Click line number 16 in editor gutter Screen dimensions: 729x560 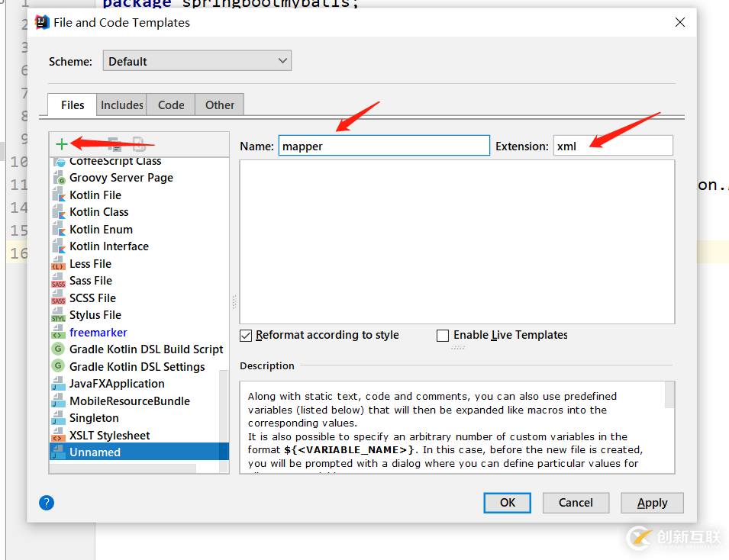coord(19,253)
